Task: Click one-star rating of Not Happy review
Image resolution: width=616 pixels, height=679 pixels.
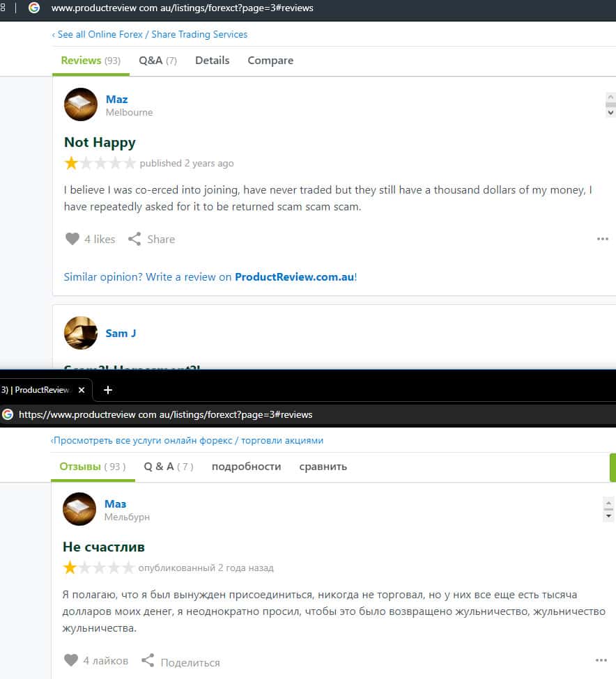Action: click(71, 163)
